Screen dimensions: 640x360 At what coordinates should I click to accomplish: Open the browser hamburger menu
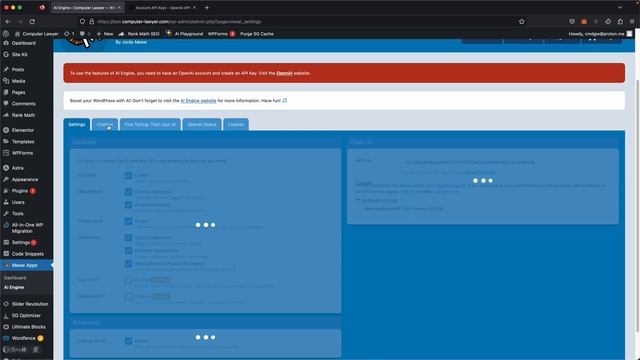coord(632,22)
